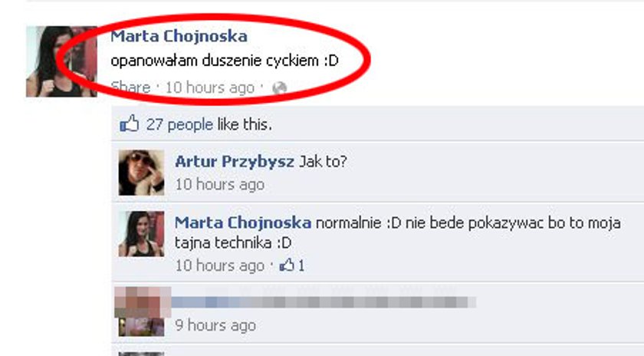Click the Share link under the post
The image size is (644, 356).
click(x=130, y=87)
